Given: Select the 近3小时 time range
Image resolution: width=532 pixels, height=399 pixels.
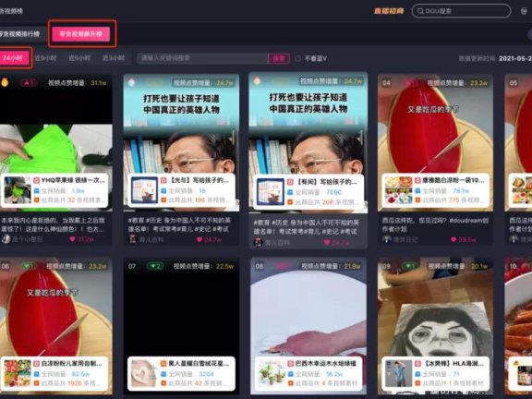Looking at the screenshot, I should [114, 58].
